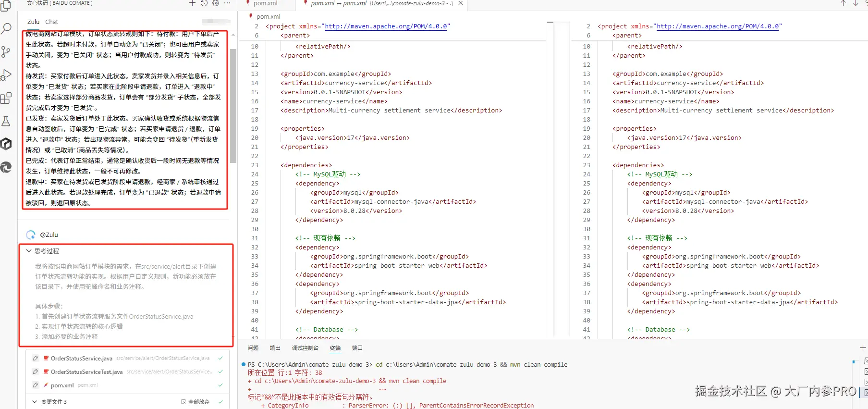Open the Source Control view
The width and height of the screenshot is (868, 409).
pyautogui.click(x=6, y=51)
